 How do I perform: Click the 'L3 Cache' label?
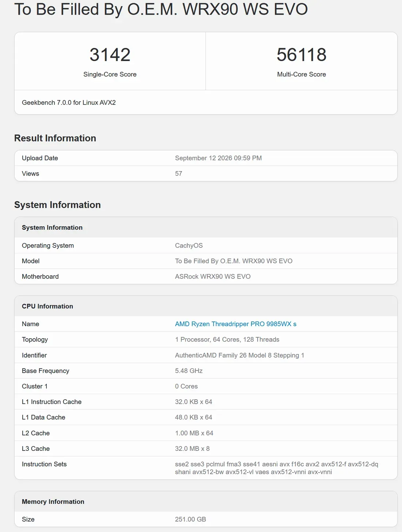click(36, 449)
